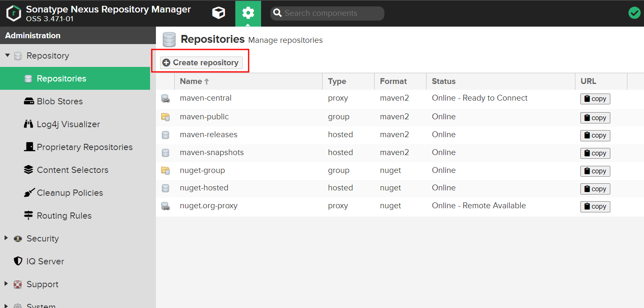Open the nuget-group repository row
Viewport: 644px width, 308px height.
pos(400,170)
